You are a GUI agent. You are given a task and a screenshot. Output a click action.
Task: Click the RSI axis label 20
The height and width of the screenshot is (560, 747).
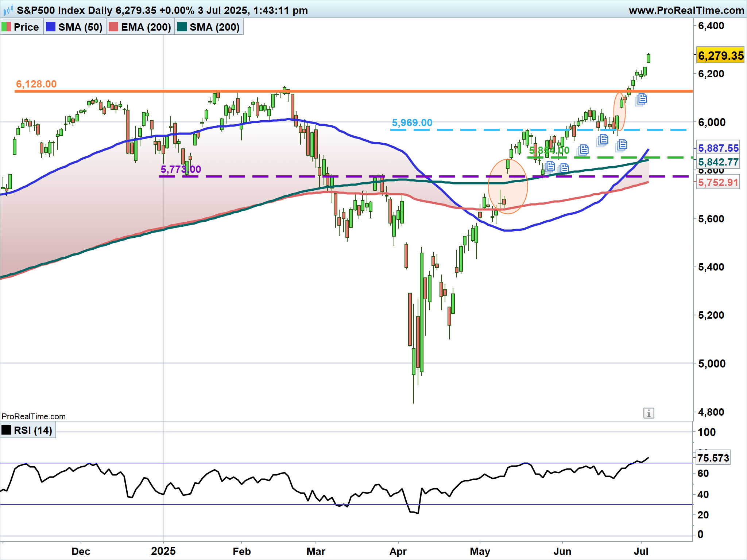pyautogui.click(x=703, y=515)
